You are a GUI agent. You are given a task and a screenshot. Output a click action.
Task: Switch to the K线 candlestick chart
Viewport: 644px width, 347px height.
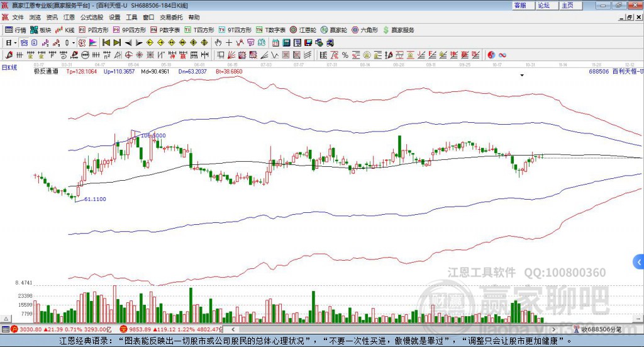[x=65, y=30]
